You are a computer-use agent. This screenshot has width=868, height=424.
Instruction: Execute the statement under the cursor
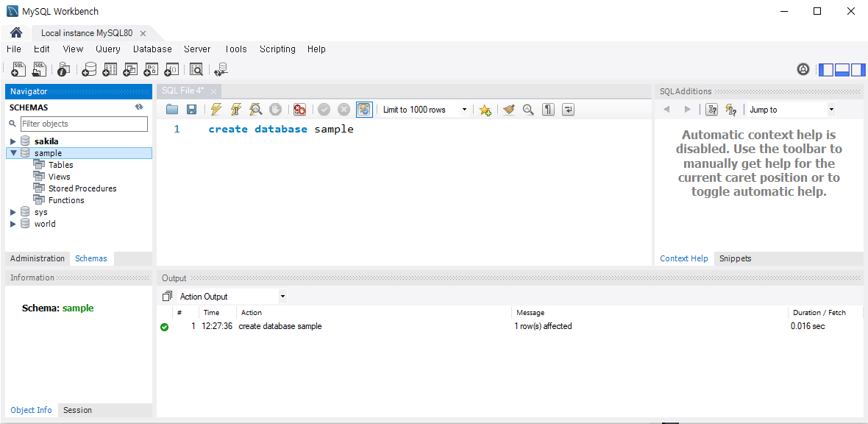[236, 110]
